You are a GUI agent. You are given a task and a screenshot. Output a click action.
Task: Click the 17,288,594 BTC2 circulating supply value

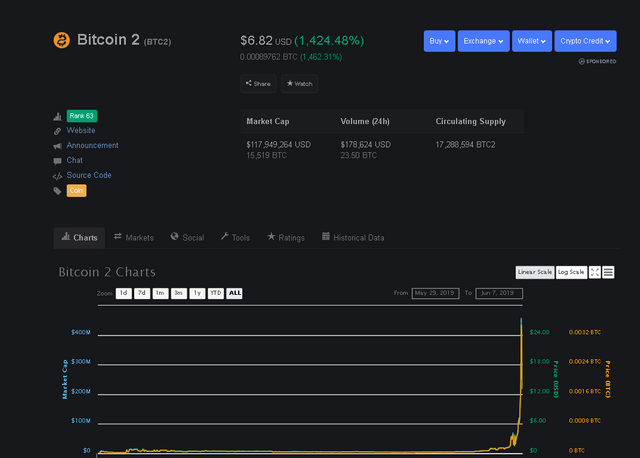click(465, 145)
